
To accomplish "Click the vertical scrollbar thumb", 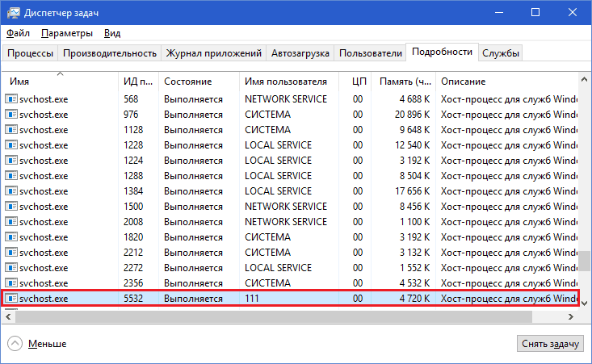I will click(x=585, y=261).
